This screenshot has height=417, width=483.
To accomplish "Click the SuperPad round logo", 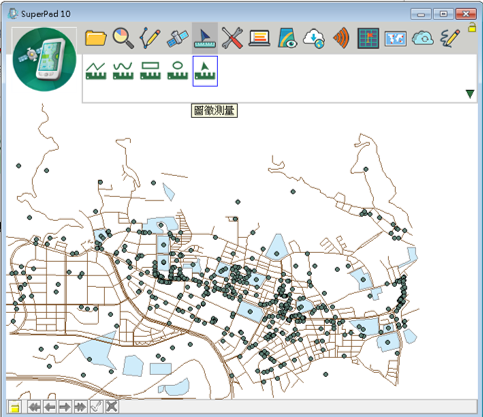I will click(x=44, y=59).
